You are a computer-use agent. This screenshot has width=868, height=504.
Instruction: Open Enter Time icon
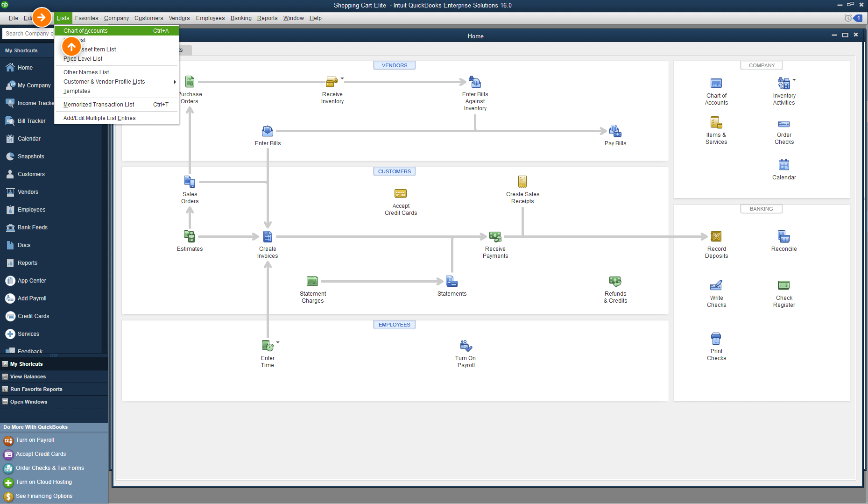(268, 346)
